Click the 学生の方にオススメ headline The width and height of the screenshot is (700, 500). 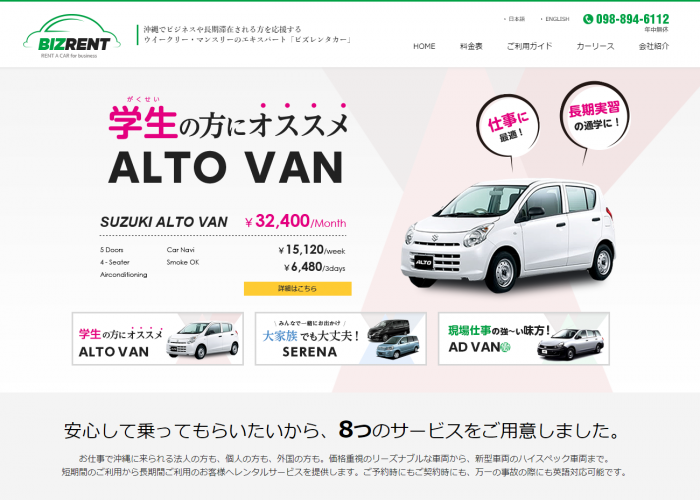[x=228, y=121]
